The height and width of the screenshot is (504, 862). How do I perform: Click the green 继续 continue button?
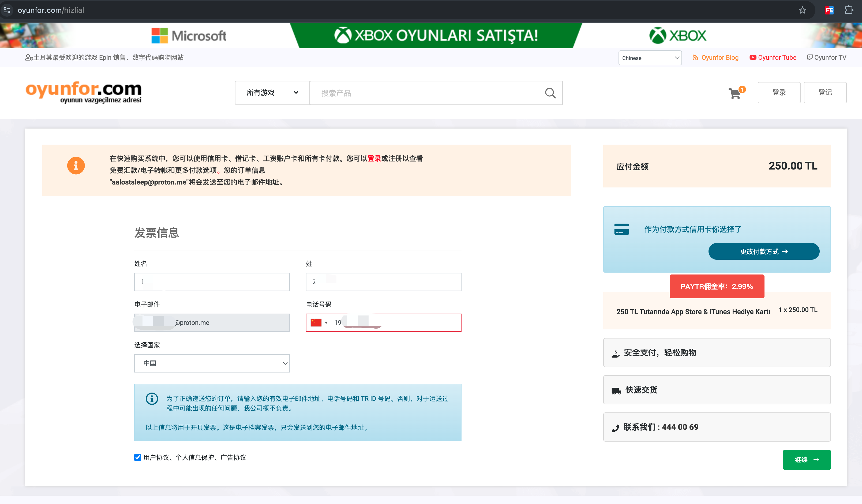(807, 460)
